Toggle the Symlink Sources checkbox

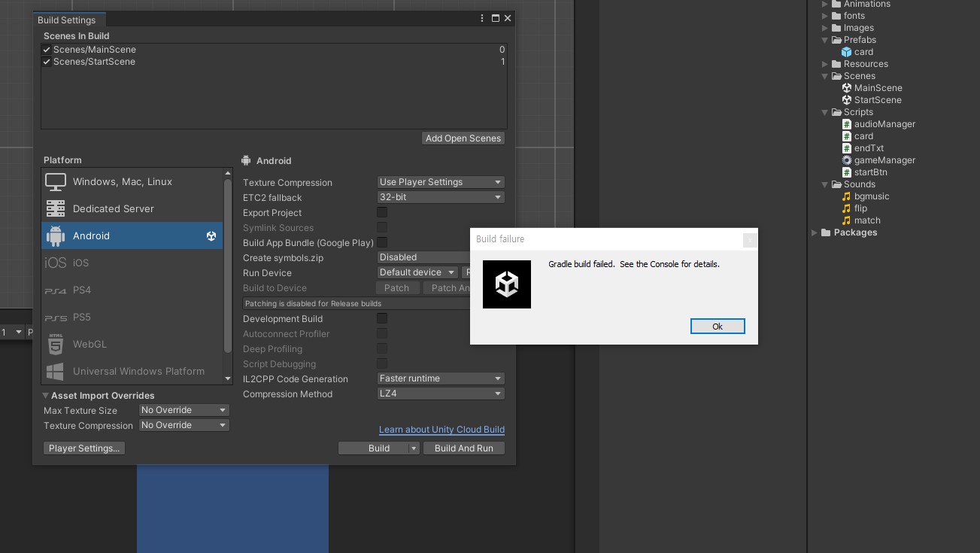[382, 227]
